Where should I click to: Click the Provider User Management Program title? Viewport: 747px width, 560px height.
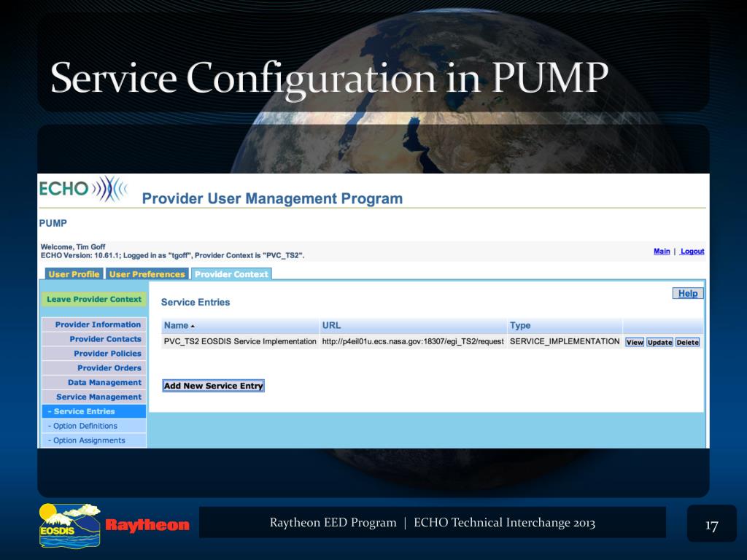pyautogui.click(x=272, y=198)
